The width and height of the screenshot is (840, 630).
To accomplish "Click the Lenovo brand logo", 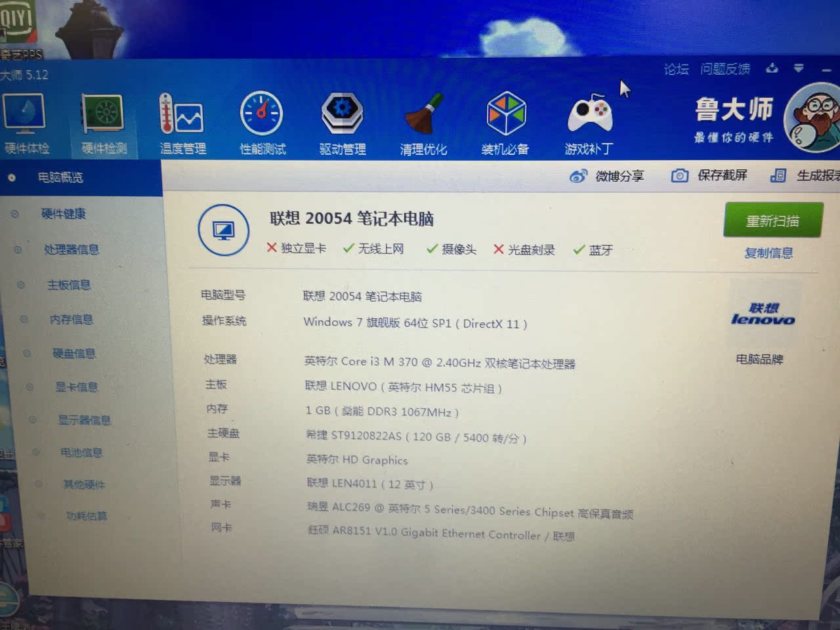I will pyautogui.click(x=763, y=314).
